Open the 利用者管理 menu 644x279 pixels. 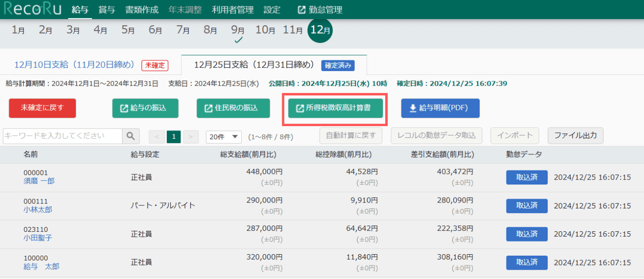[x=233, y=10]
